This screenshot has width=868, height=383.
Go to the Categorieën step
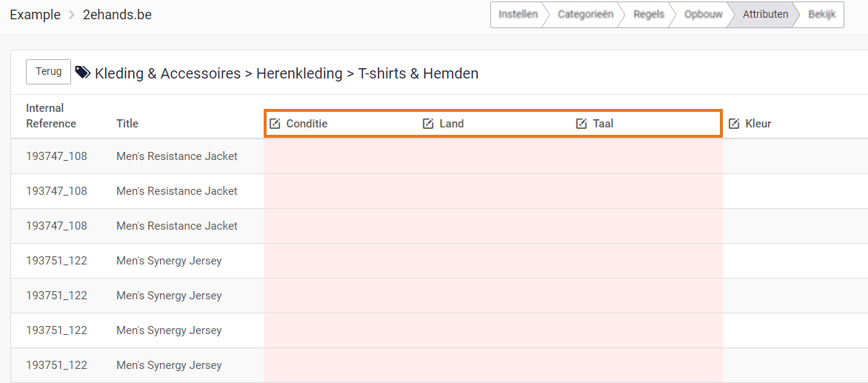point(585,15)
